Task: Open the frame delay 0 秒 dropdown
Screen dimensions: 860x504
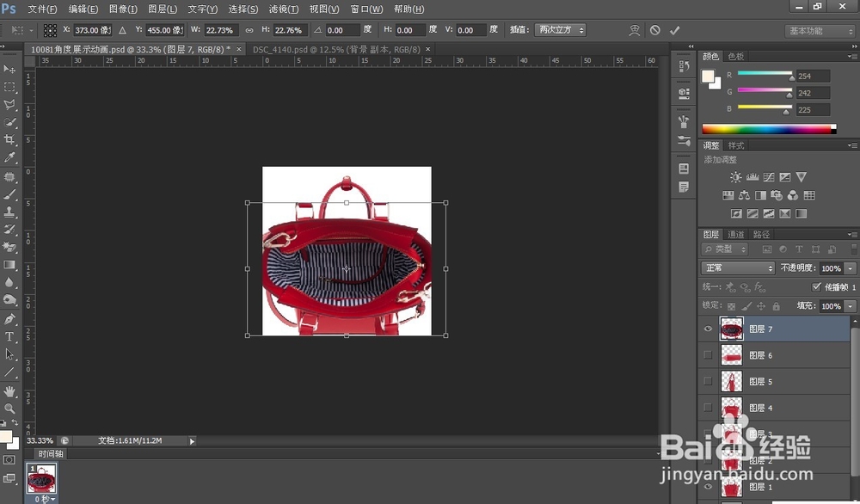Action: (45, 499)
